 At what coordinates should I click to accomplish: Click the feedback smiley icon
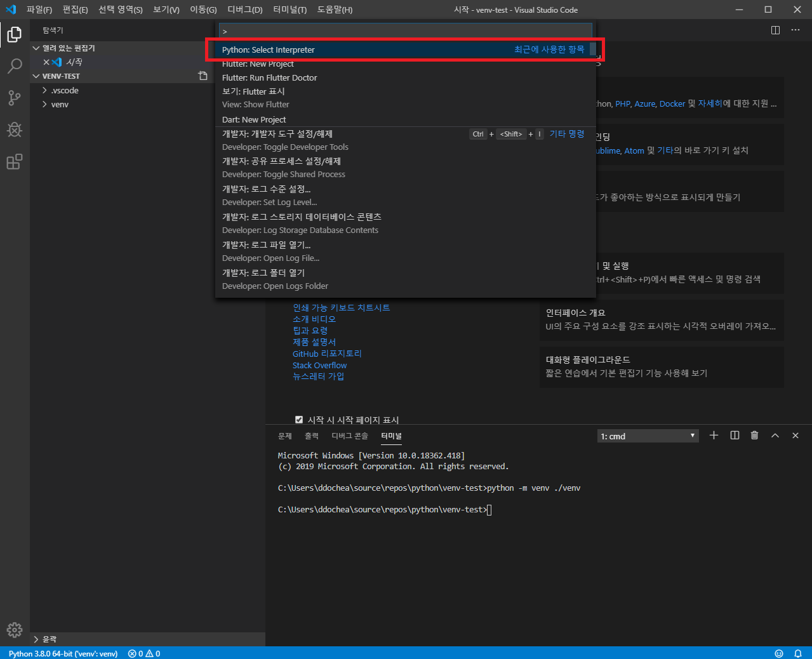779,653
